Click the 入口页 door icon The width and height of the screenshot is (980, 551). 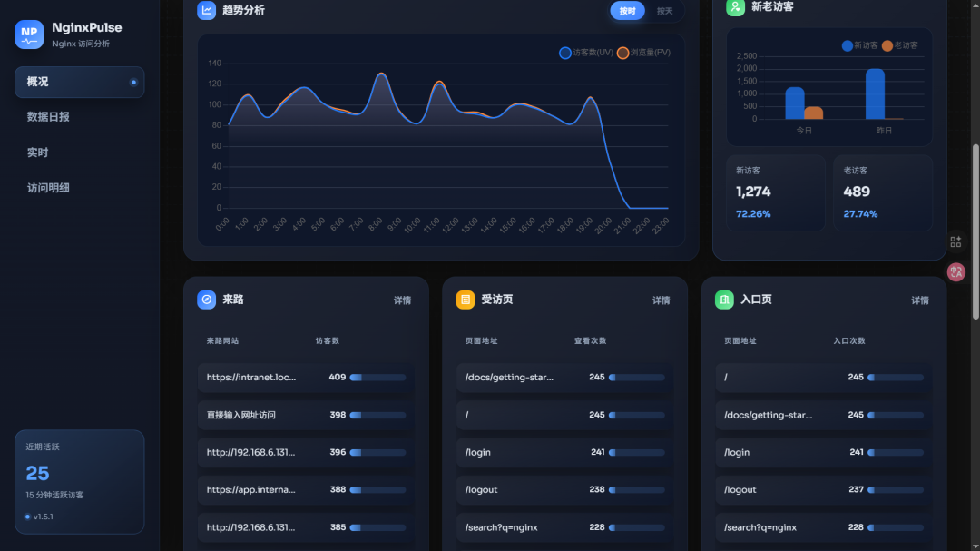click(x=724, y=300)
